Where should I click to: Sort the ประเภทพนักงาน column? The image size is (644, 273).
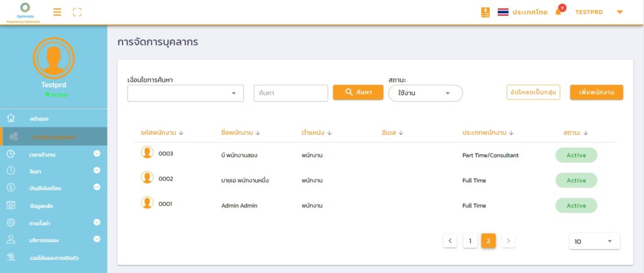[511, 133]
